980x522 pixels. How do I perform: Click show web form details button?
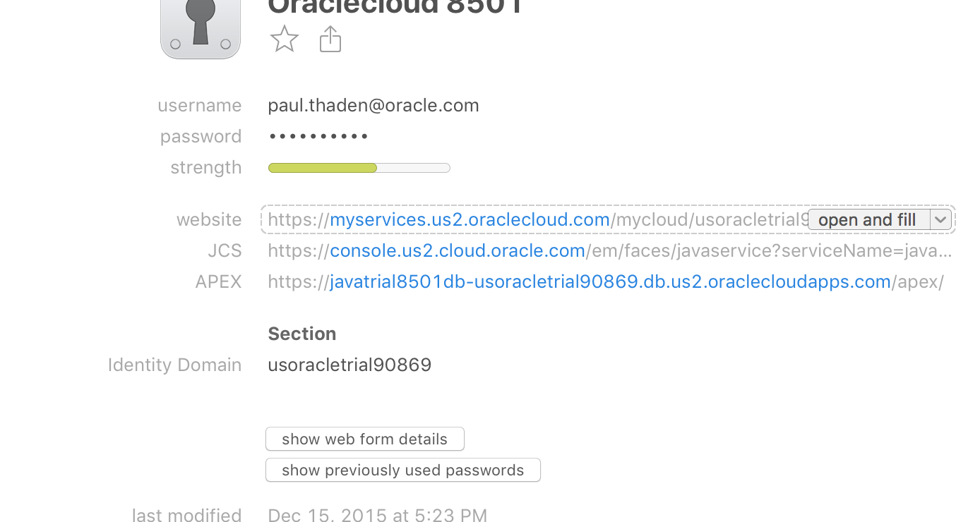tap(365, 439)
